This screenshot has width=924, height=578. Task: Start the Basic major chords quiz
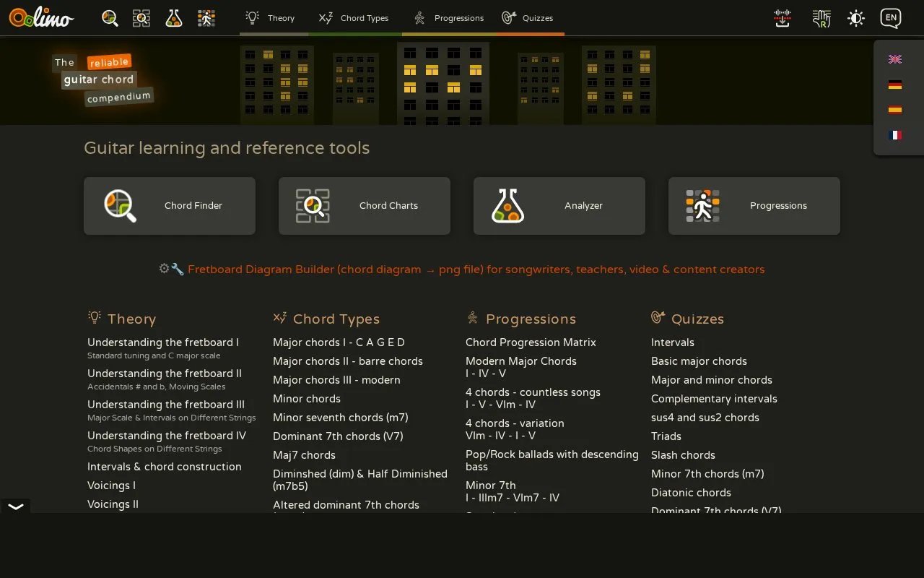(x=699, y=361)
